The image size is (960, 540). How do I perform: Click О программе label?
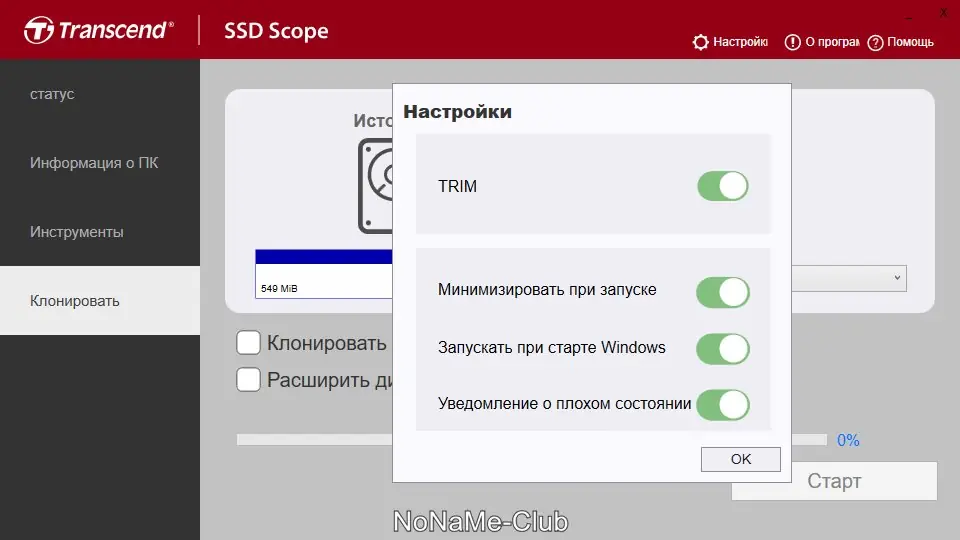pyautogui.click(x=832, y=42)
